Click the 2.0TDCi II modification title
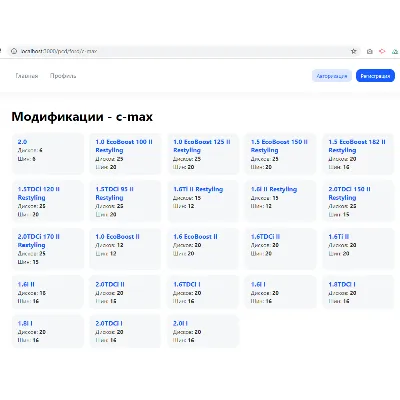Screen dimensions: 400x400 (x=110, y=284)
